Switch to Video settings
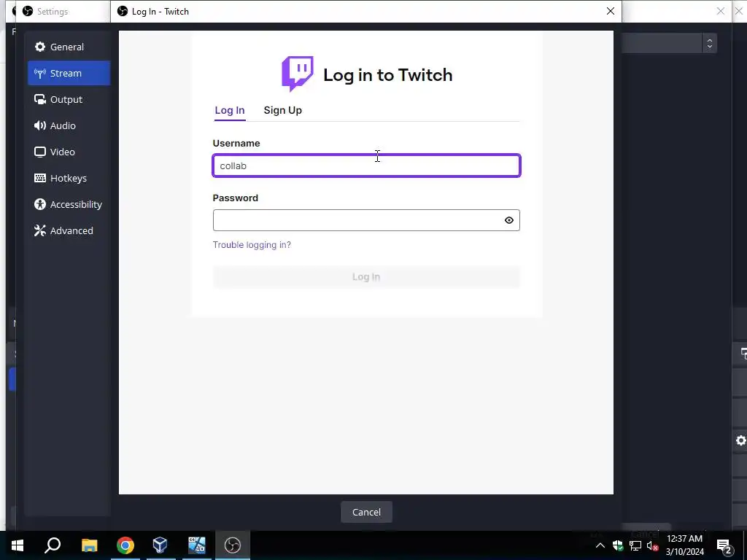Screen dimensions: 747x560 69,152
